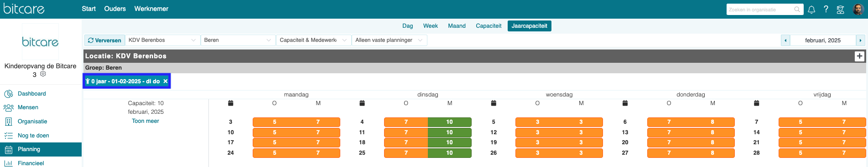Open the Beren group dropdown
This screenshot has width=868, height=167.
coord(238,40)
